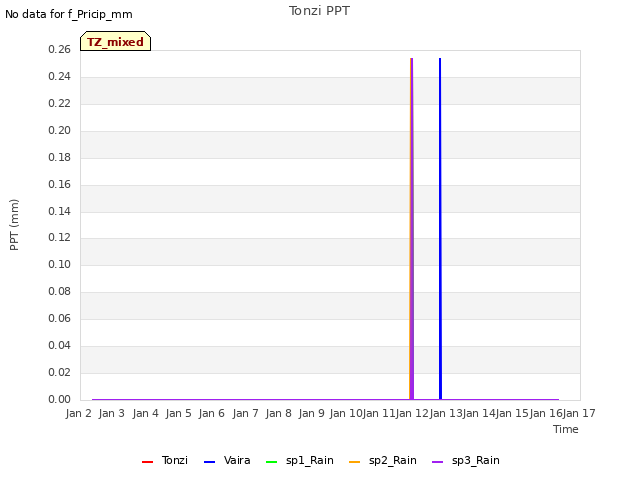Click the Jan 2 x-axis tick label

(78, 413)
